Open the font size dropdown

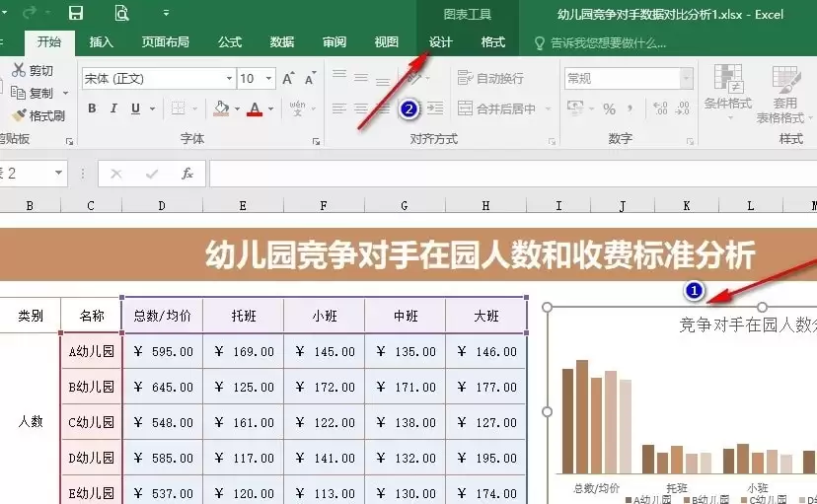coord(268,79)
